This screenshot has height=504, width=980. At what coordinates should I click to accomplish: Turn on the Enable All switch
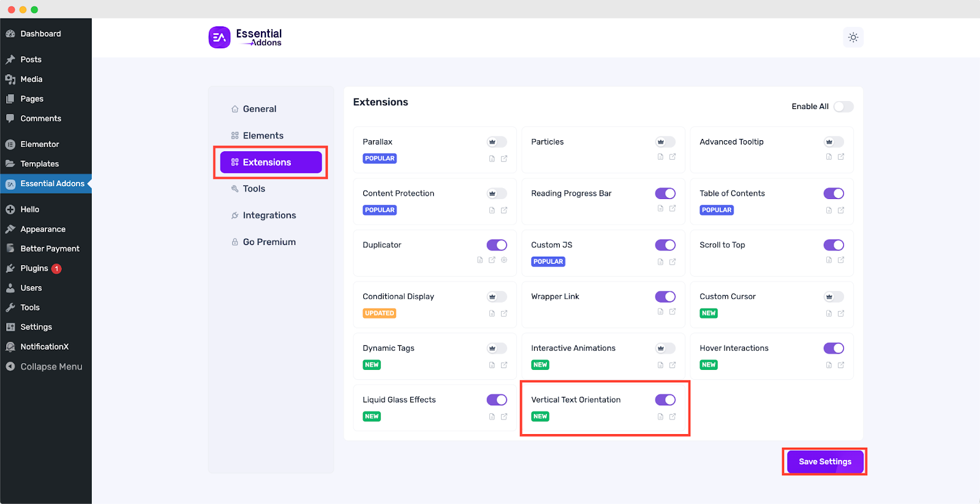click(x=843, y=107)
